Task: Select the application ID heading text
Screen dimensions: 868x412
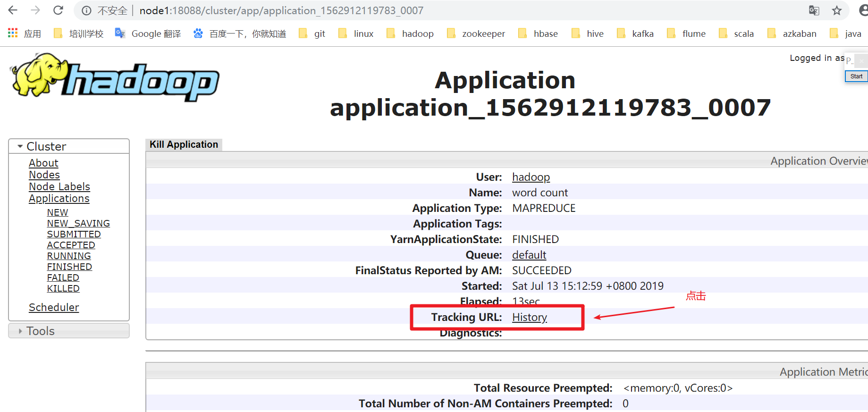Action: [550, 108]
